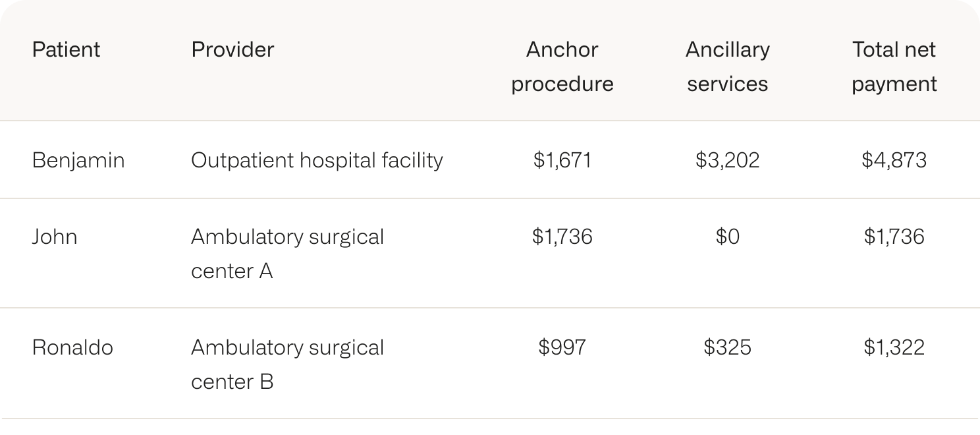Screen dimensions: 980x435
Task: Click the Total net payment header
Action: pos(894,67)
